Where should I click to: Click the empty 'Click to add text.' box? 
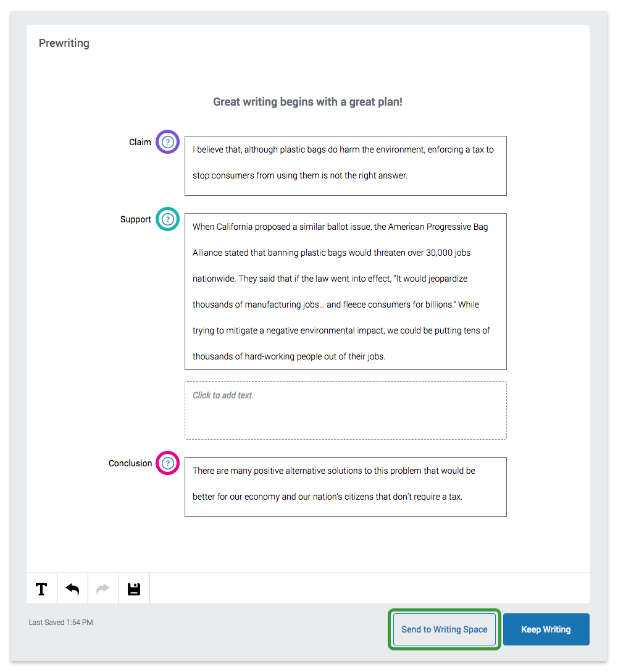(346, 411)
